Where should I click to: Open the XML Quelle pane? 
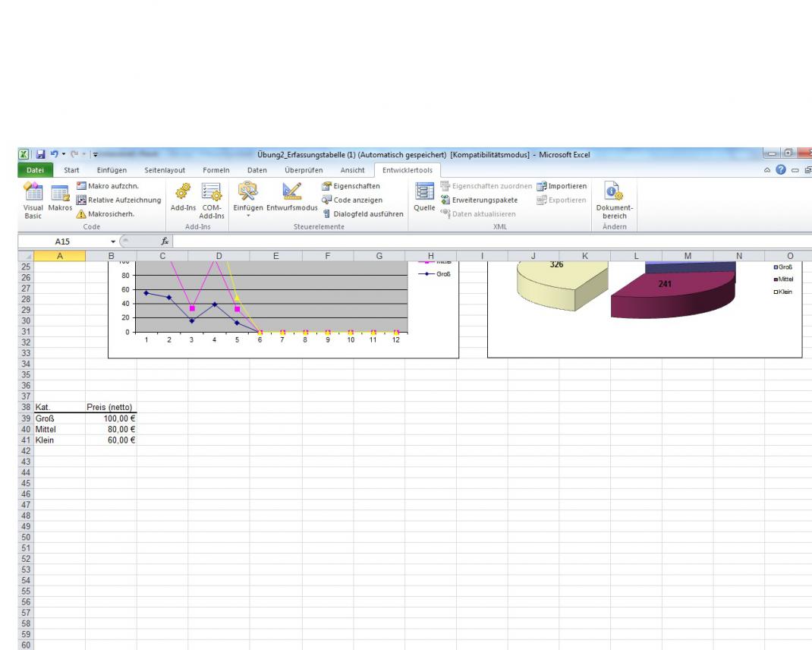click(424, 197)
